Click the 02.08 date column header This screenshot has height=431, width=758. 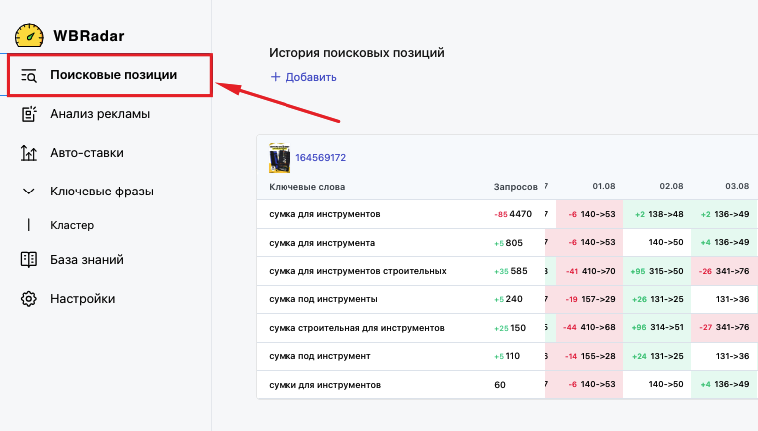671,186
